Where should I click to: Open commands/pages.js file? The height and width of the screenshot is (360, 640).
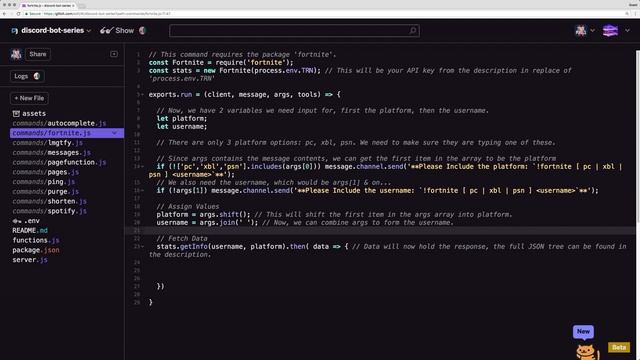pos(45,172)
